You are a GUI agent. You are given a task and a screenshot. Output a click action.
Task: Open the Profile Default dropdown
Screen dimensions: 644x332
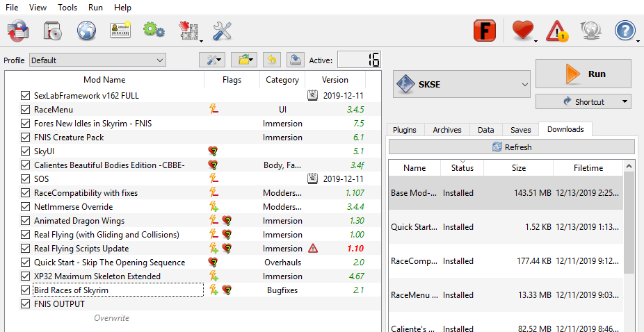click(98, 60)
